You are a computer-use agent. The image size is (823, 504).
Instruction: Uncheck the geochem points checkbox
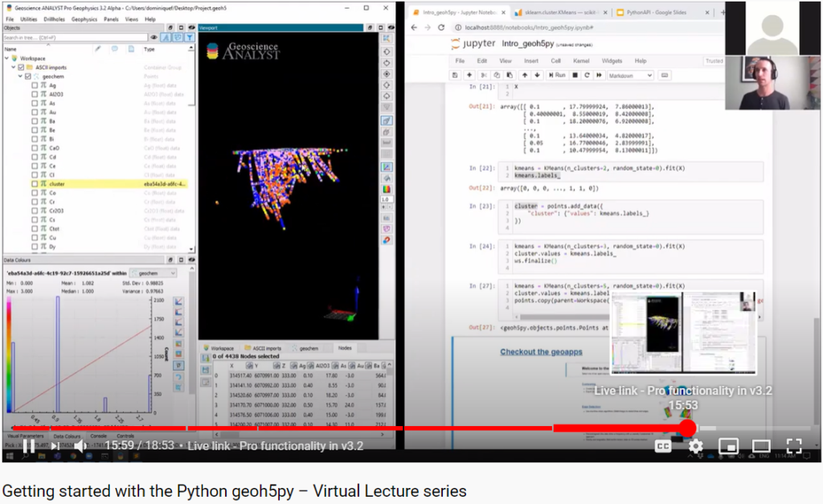[28, 76]
